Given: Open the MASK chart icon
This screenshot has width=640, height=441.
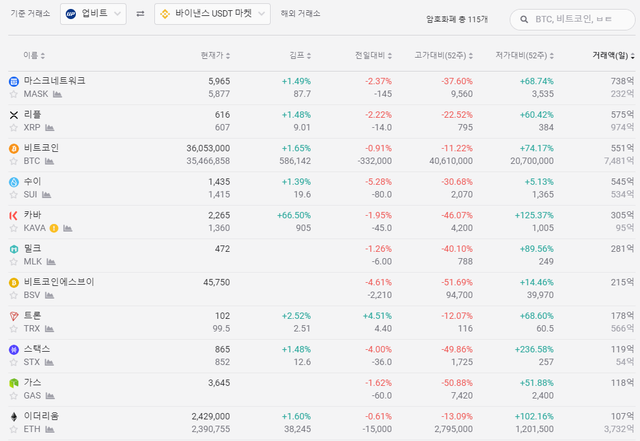Looking at the screenshot, I should click(x=57, y=94).
